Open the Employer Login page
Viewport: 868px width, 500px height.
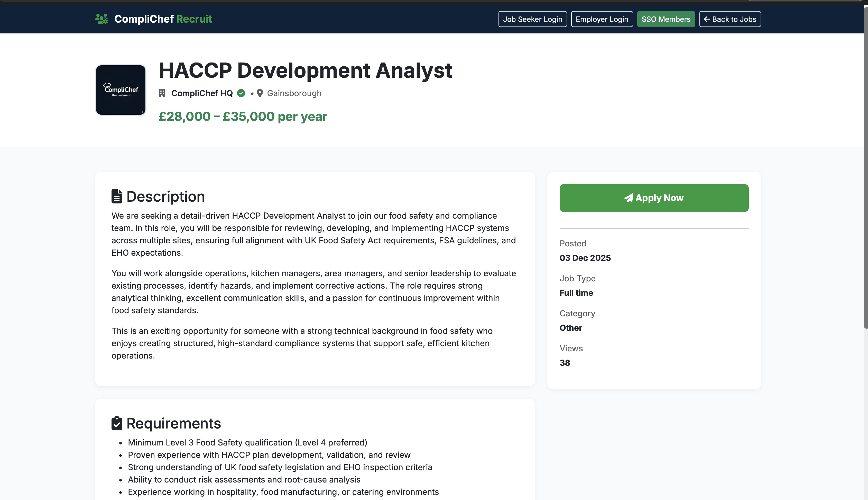click(x=602, y=19)
